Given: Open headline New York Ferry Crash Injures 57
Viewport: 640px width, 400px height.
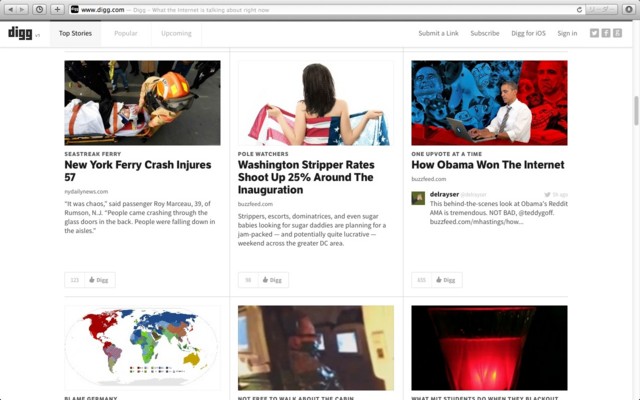Looking at the screenshot, I should point(138,171).
